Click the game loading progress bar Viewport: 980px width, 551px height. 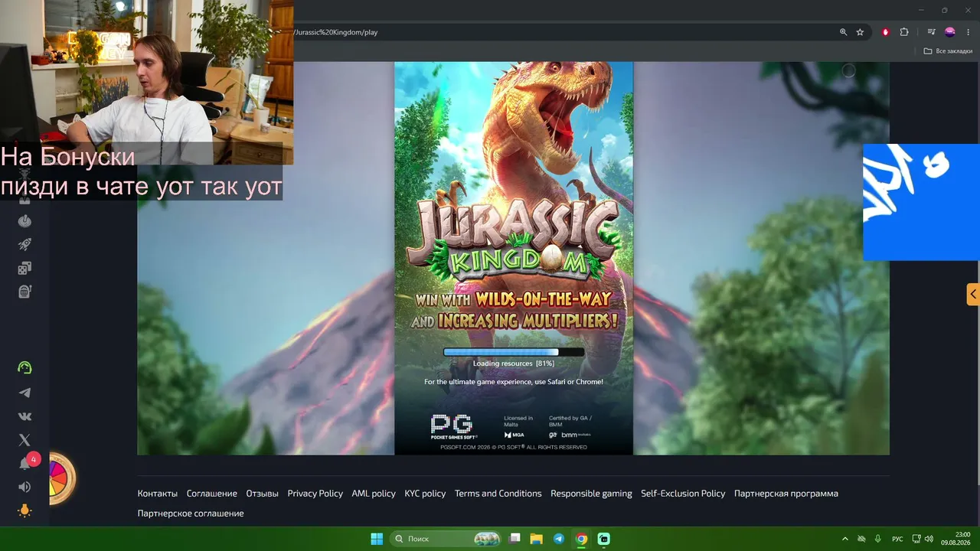pyautogui.click(x=514, y=352)
